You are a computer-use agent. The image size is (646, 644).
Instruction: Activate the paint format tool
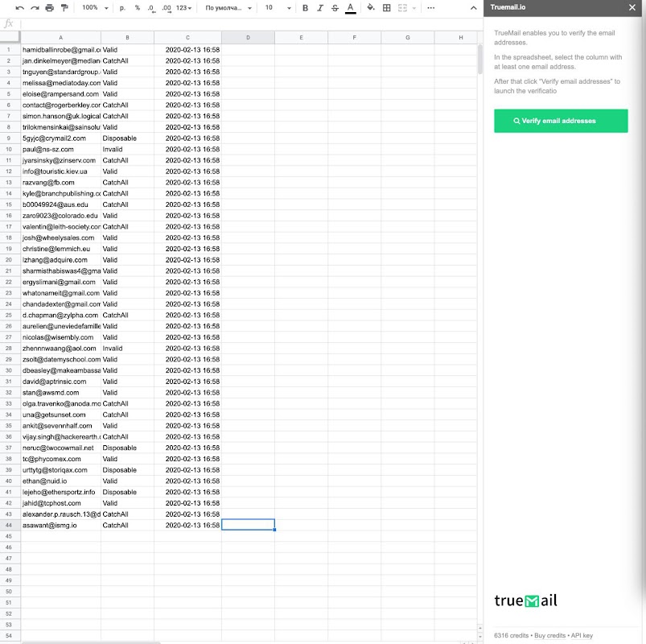pyautogui.click(x=64, y=8)
